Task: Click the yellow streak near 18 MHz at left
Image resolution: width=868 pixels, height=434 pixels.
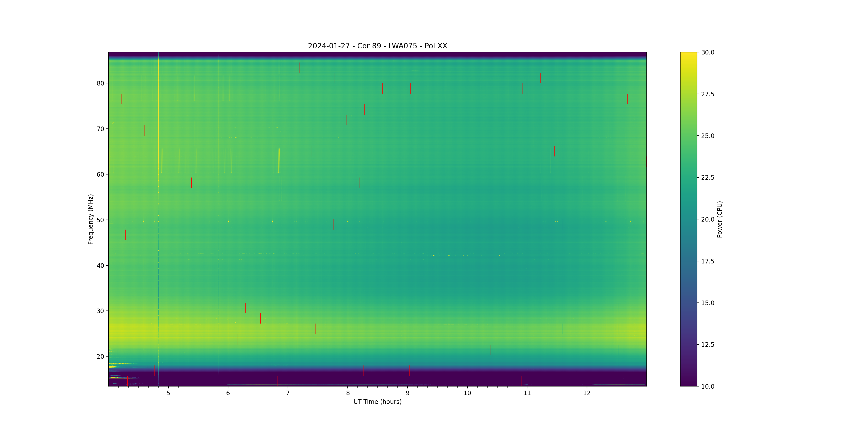Action: [116, 366]
